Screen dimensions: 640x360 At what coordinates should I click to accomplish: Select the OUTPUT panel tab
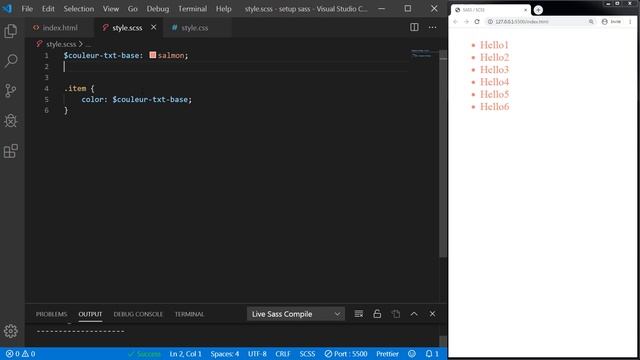(90, 314)
